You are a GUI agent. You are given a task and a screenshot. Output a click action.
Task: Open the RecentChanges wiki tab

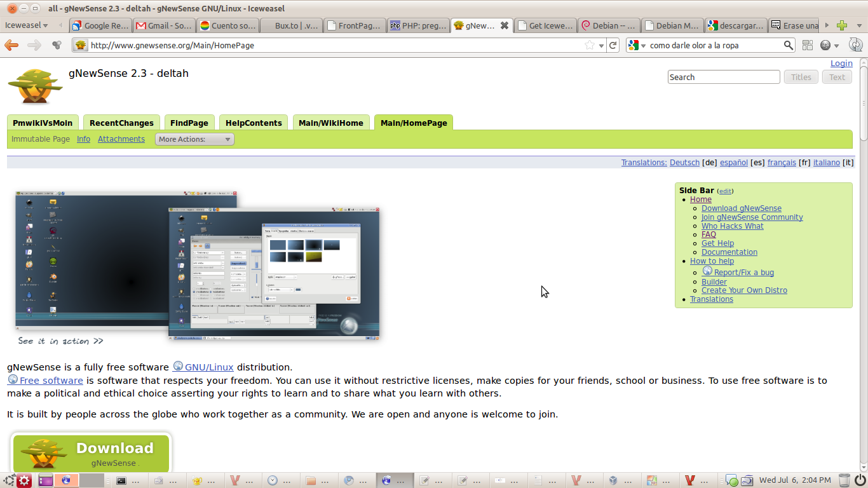pyautogui.click(x=121, y=123)
